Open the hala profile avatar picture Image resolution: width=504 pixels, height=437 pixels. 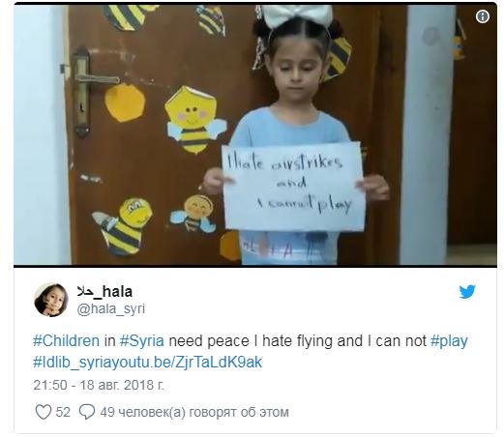[51, 300]
